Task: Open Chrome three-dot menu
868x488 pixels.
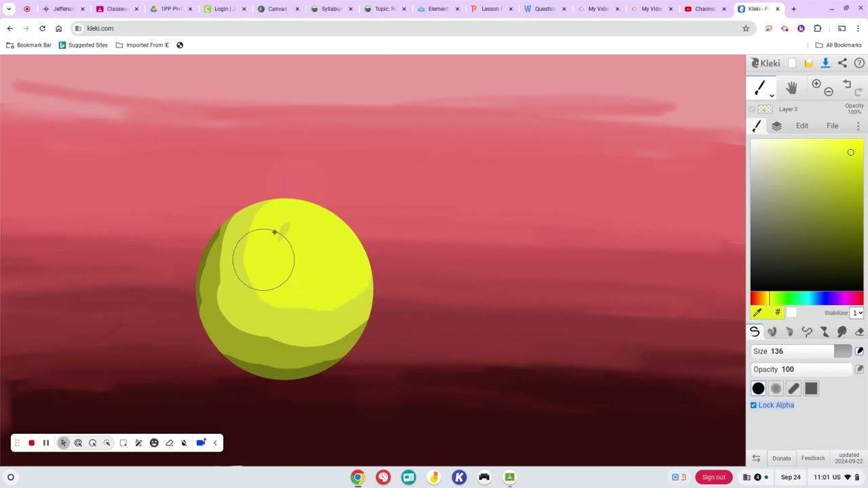Action: 858,28
